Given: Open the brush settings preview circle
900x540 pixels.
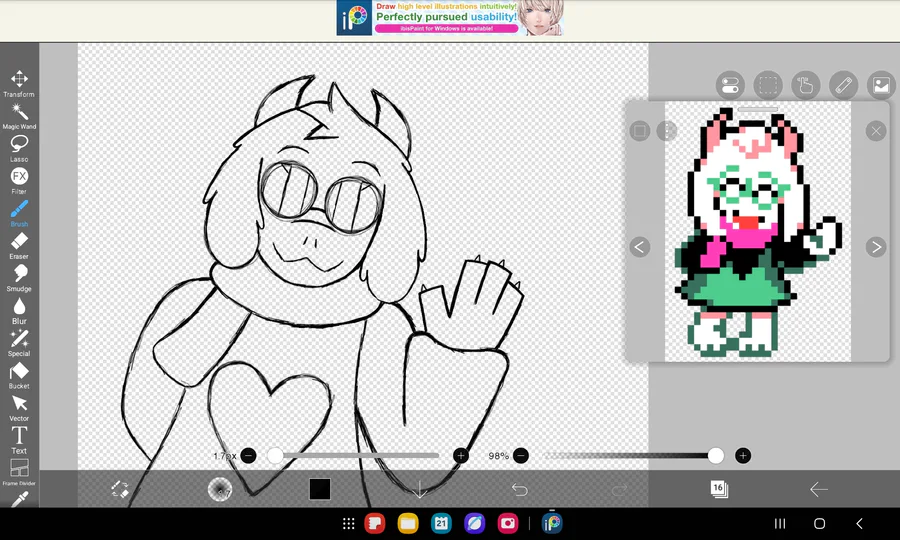Looking at the screenshot, I should coord(220,489).
